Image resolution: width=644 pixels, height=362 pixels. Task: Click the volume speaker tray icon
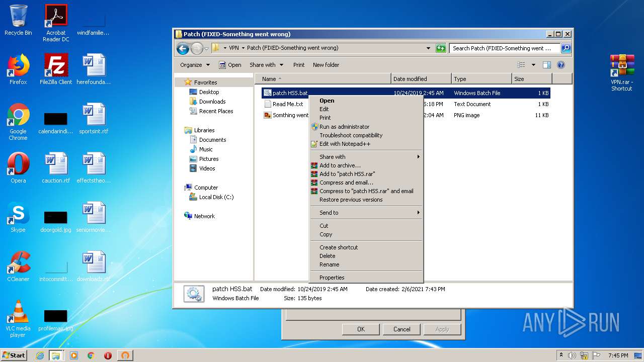[572, 355]
